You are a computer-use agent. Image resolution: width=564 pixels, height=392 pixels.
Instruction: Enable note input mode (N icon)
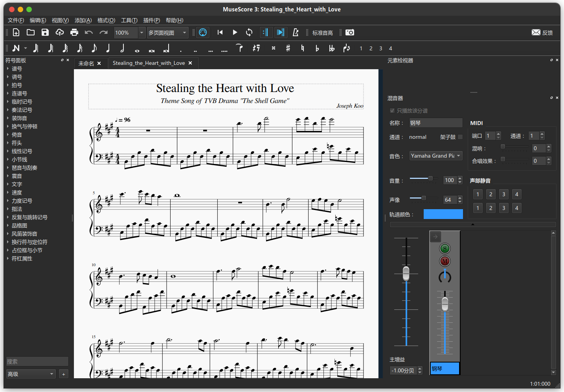(16, 48)
